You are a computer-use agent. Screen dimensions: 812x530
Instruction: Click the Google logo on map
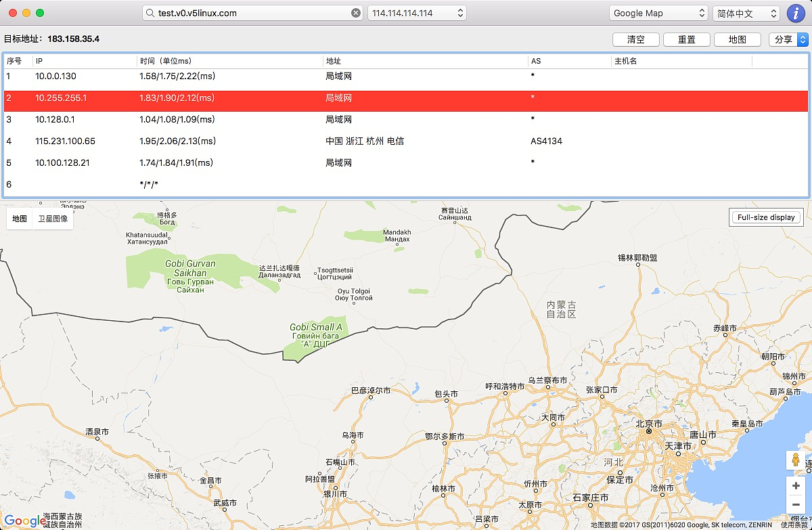coord(25,521)
